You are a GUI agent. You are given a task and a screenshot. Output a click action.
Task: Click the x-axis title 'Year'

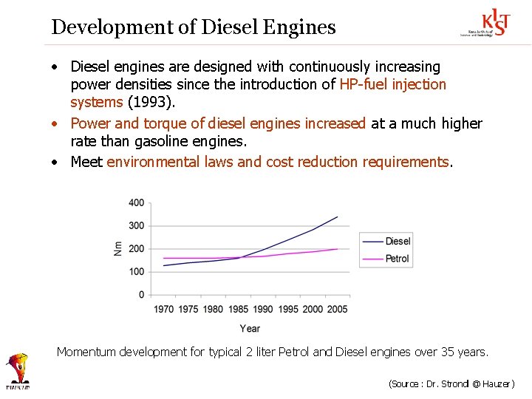point(250,328)
